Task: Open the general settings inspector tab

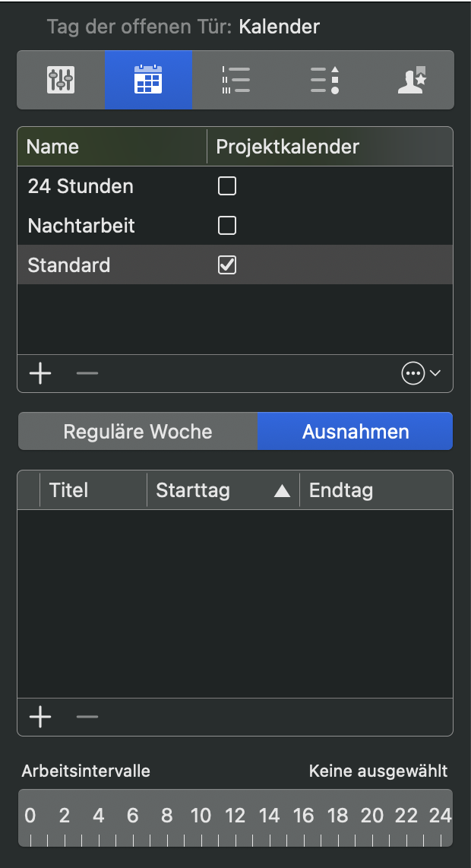Action: (x=61, y=79)
